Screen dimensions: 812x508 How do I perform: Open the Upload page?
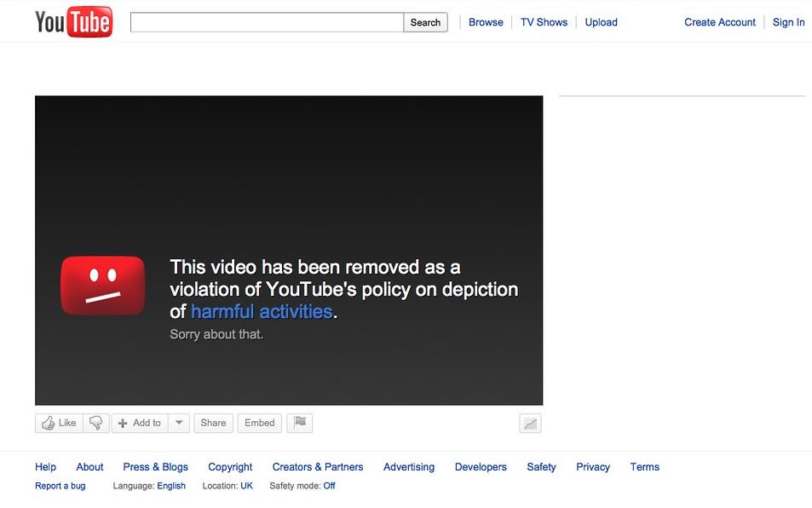(602, 22)
